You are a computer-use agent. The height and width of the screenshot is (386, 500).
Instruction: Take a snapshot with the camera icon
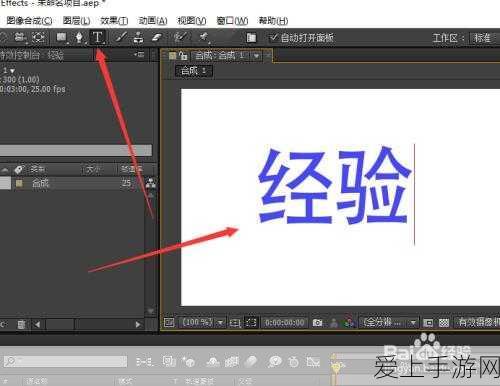[317, 322]
